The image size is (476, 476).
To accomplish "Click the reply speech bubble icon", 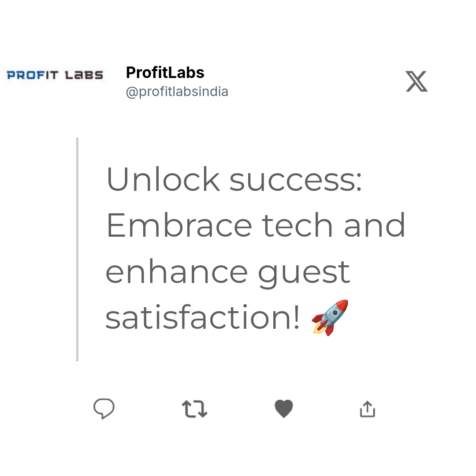I will (x=104, y=409).
